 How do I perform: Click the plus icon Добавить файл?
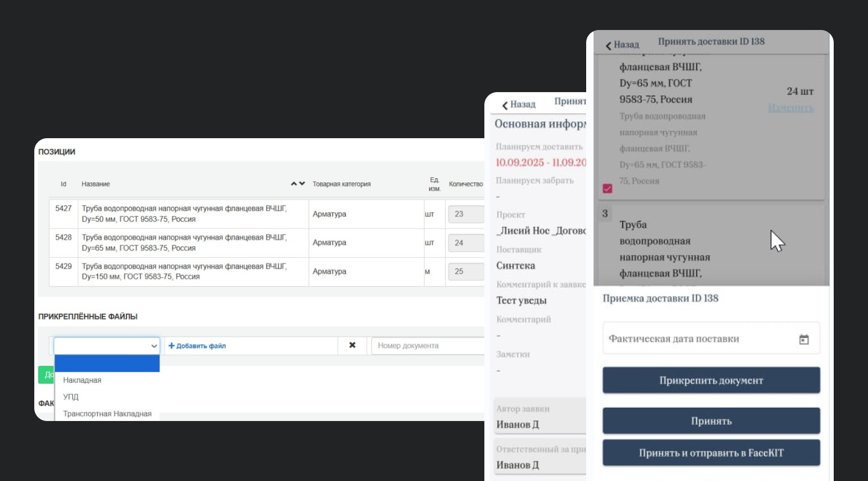[x=172, y=346]
